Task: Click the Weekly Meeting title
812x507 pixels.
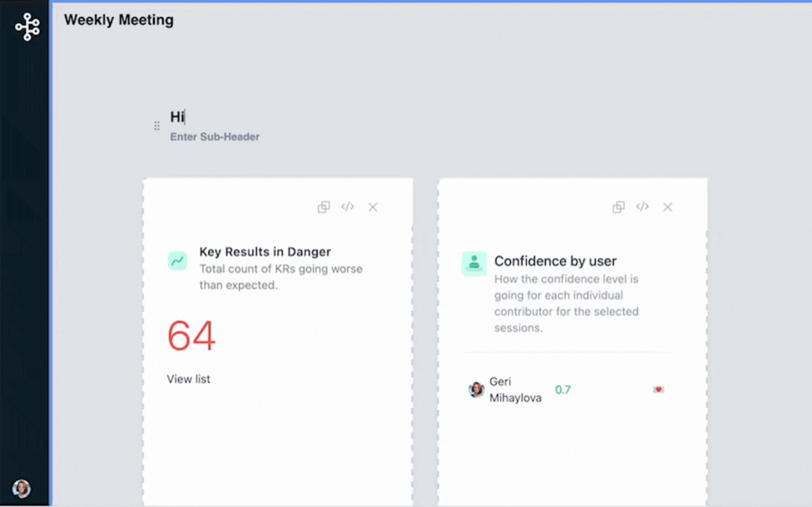Action: click(119, 20)
